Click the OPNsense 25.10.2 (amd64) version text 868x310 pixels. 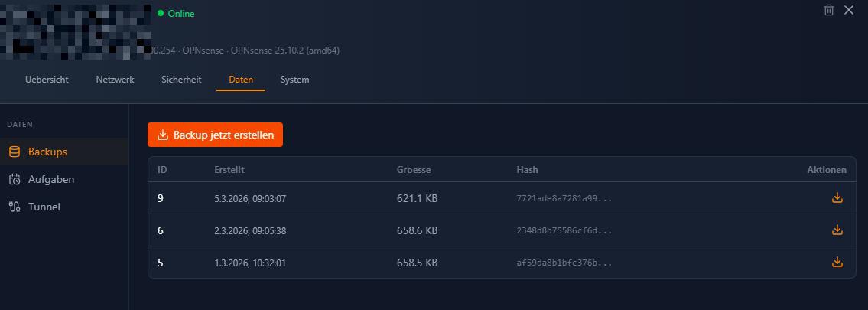[285, 51]
